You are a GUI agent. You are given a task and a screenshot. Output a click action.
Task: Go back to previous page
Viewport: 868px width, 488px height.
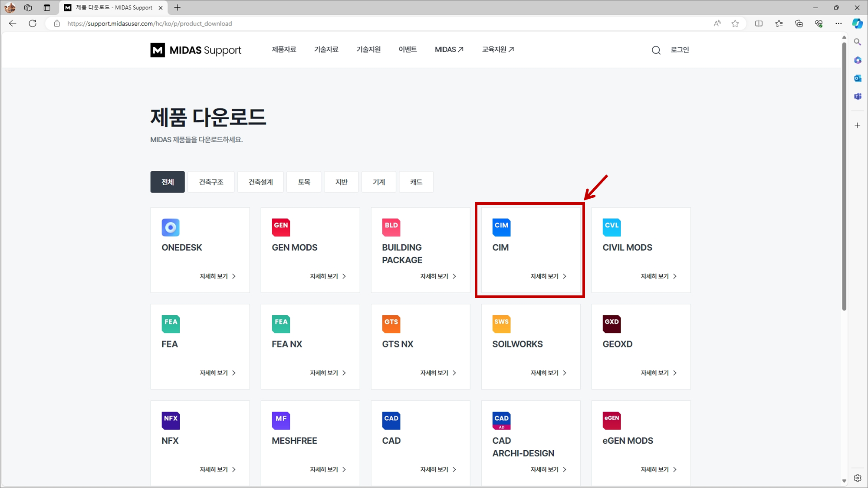click(13, 23)
